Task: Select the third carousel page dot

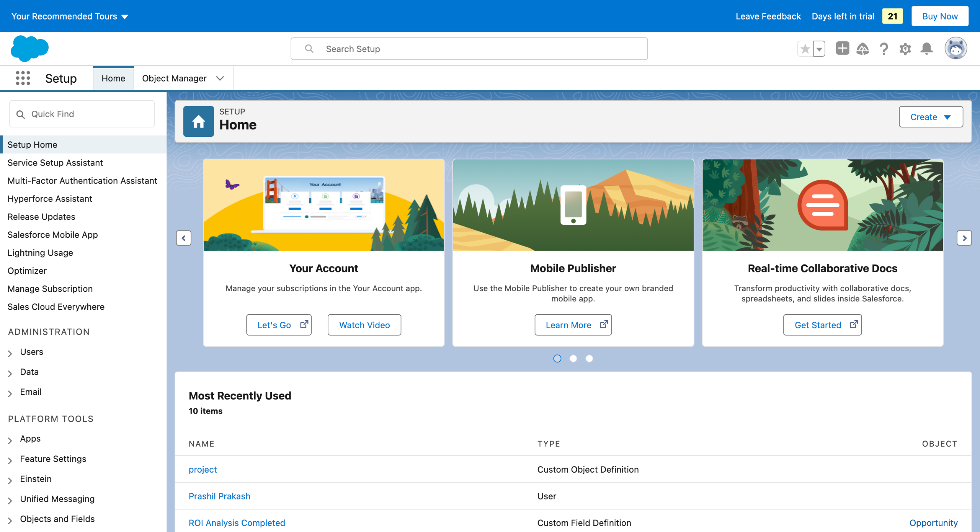Action: pos(590,358)
